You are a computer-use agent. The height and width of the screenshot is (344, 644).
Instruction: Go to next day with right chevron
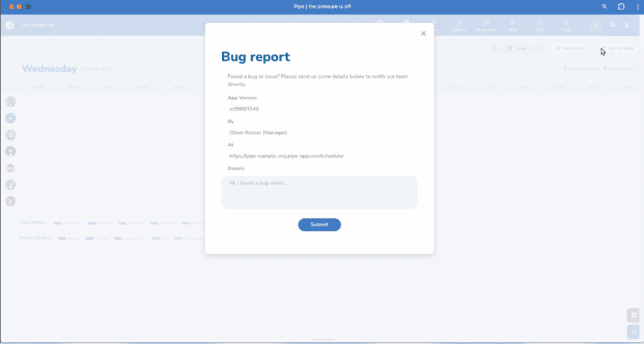point(538,48)
